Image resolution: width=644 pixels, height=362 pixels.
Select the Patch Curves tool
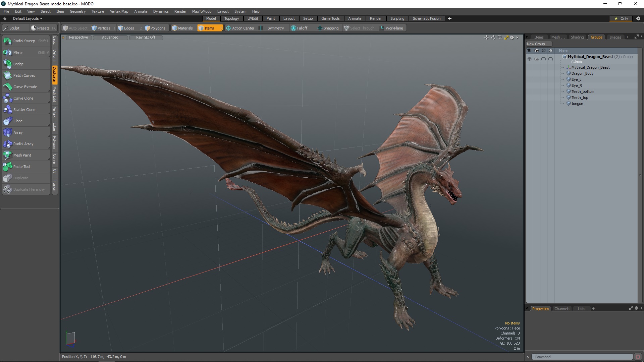[x=26, y=75]
